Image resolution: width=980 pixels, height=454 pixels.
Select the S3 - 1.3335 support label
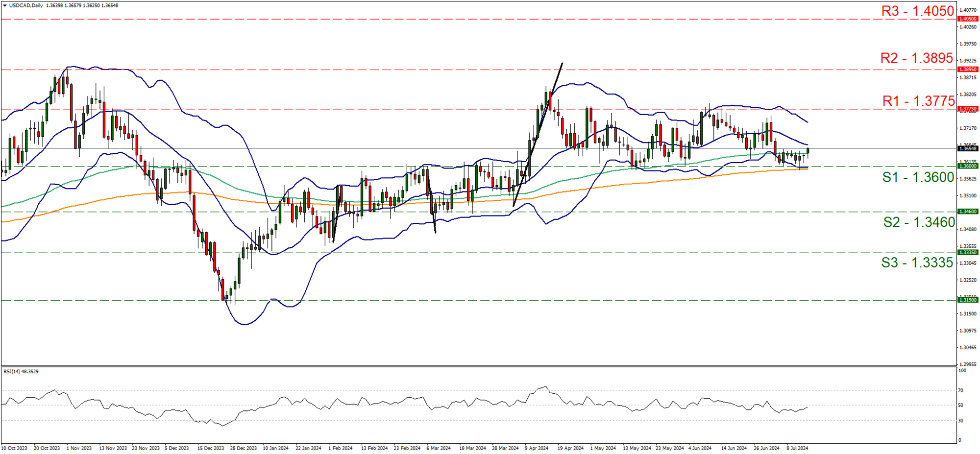pyautogui.click(x=917, y=263)
